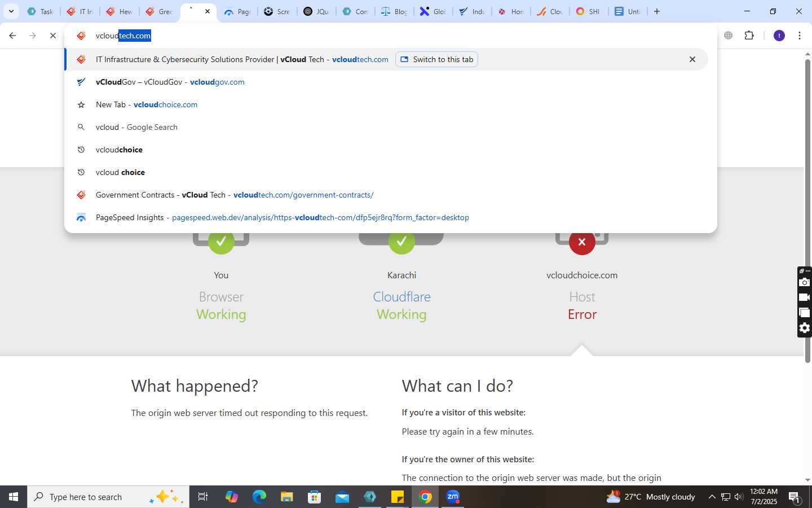Click the Karachi green check icon

click(x=401, y=242)
